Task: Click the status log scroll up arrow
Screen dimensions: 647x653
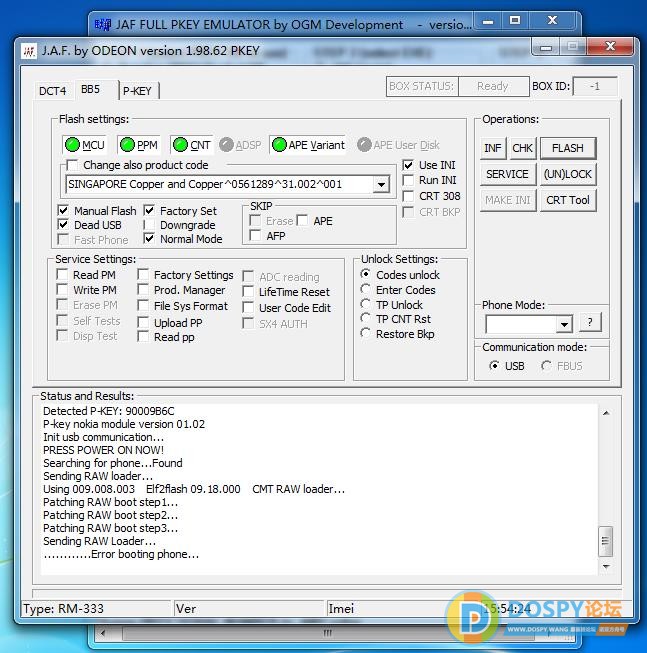Action: click(x=606, y=413)
